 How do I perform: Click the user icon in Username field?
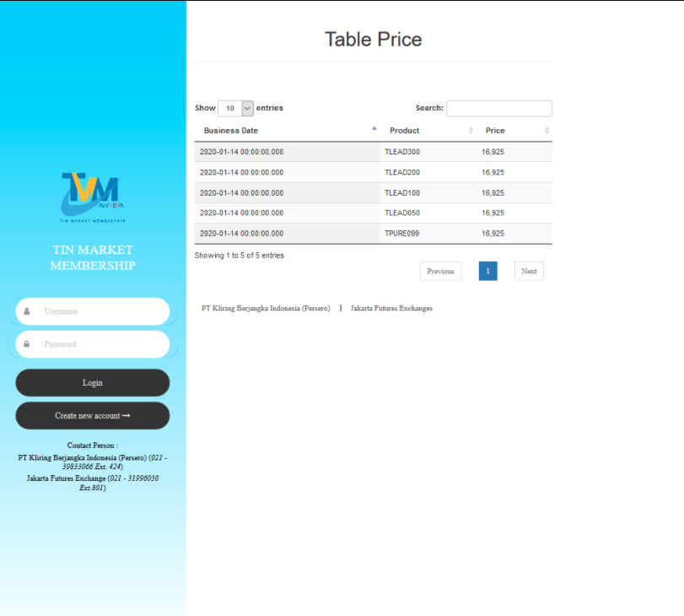[27, 311]
